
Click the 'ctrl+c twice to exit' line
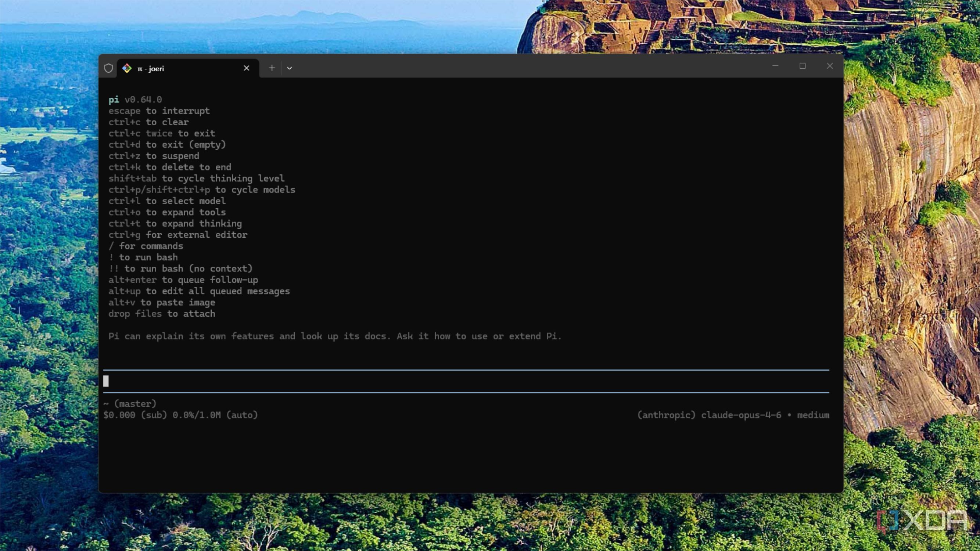[x=162, y=133]
